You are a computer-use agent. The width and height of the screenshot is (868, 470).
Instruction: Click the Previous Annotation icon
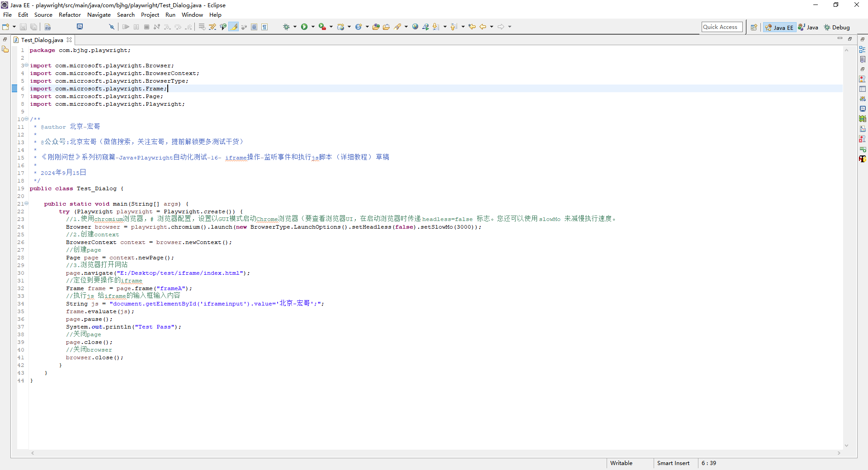(454, 27)
